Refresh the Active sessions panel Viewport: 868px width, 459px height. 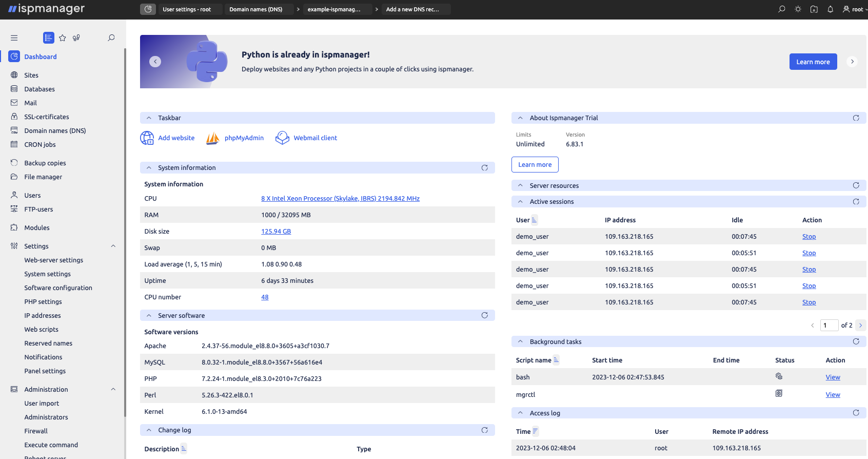[x=856, y=202]
